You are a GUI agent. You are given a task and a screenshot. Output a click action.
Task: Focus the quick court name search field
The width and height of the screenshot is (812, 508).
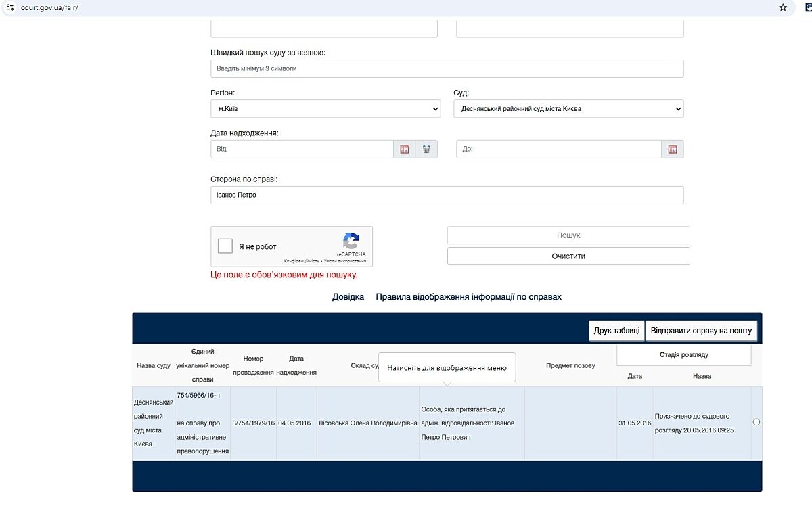pos(447,68)
